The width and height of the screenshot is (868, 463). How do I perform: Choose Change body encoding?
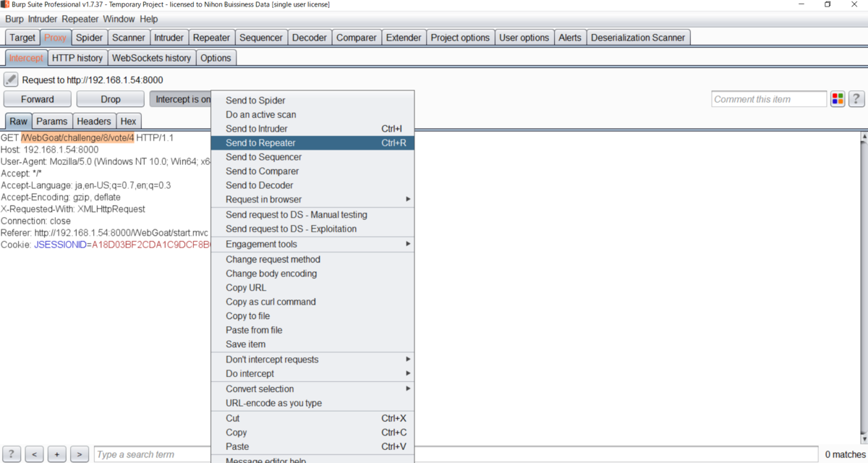(312, 273)
